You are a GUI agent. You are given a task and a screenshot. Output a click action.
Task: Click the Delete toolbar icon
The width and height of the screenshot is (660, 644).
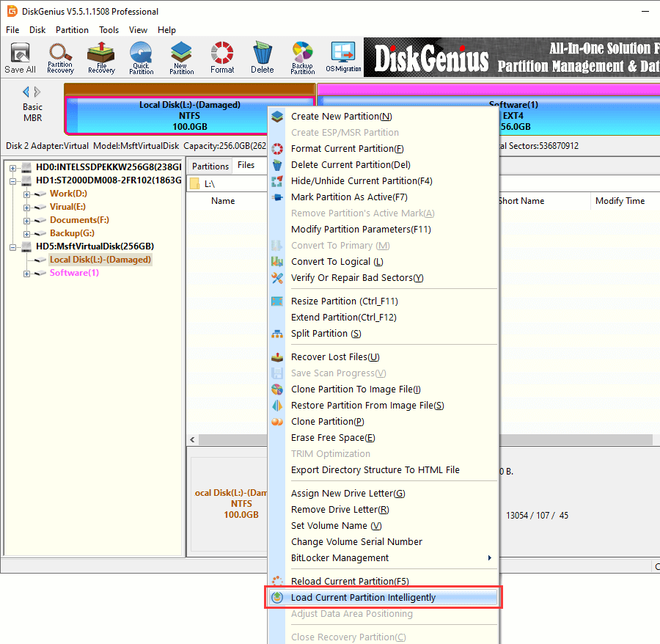pyautogui.click(x=263, y=58)
